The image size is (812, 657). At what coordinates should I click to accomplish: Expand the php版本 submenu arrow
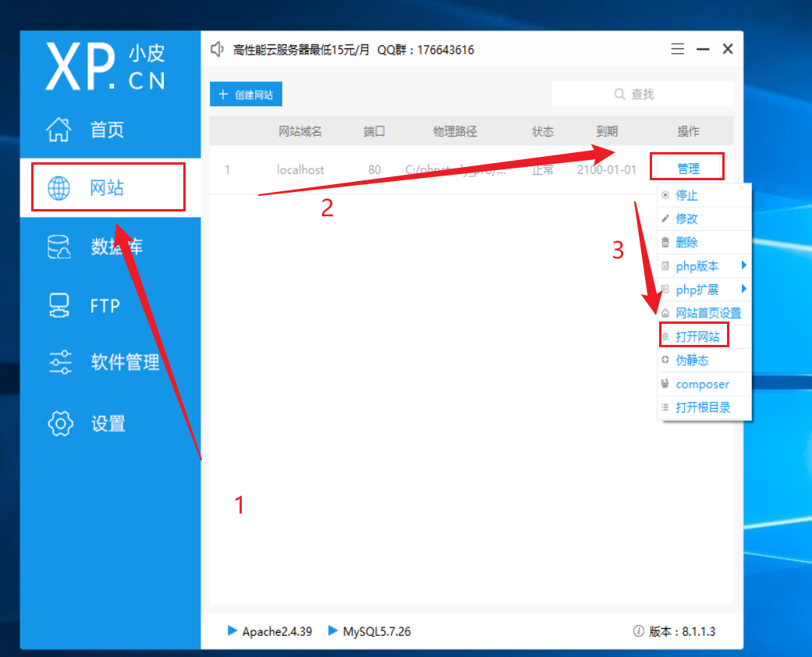743,265
